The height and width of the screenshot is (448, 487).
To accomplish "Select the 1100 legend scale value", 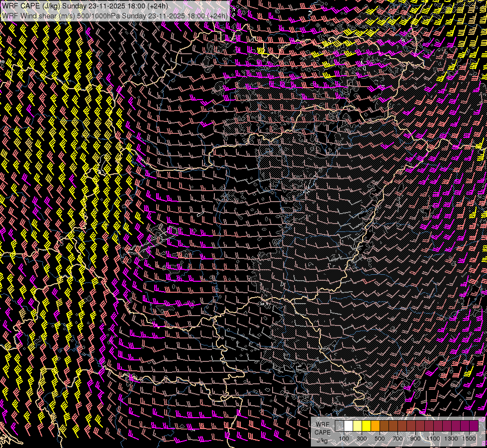I will (433, 439).
